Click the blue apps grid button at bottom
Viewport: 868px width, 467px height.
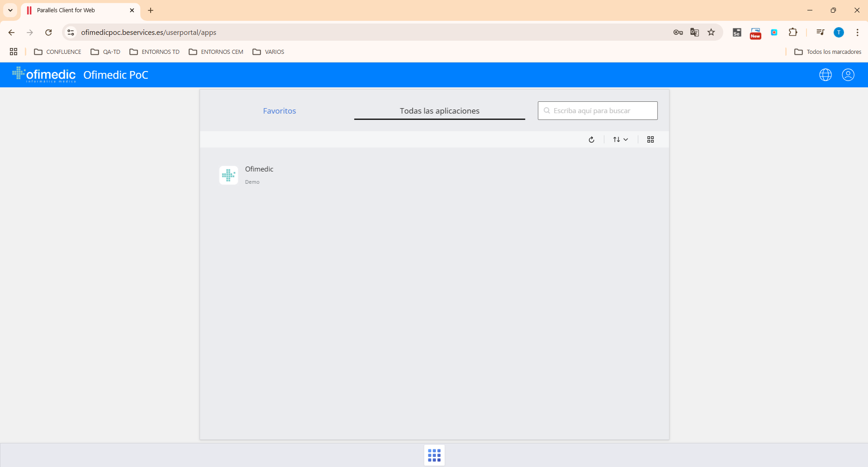pyautogui.click(x=434, y=455)
